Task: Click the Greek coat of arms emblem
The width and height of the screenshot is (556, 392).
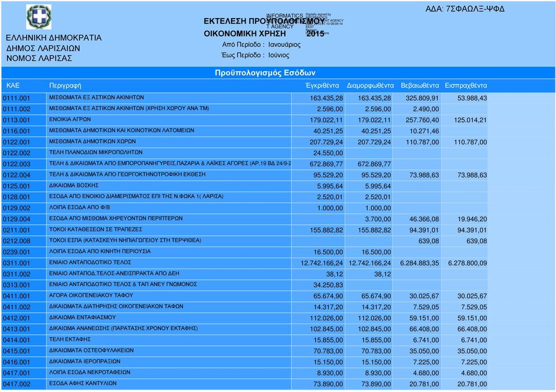Action: 39,17
